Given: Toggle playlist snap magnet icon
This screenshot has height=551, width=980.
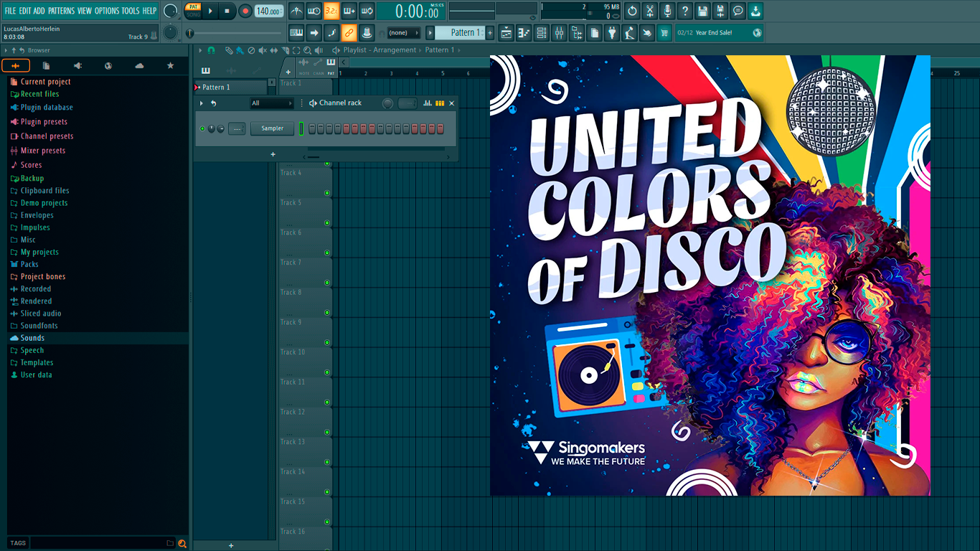Looking at the screenshot, I should point(211,50).
